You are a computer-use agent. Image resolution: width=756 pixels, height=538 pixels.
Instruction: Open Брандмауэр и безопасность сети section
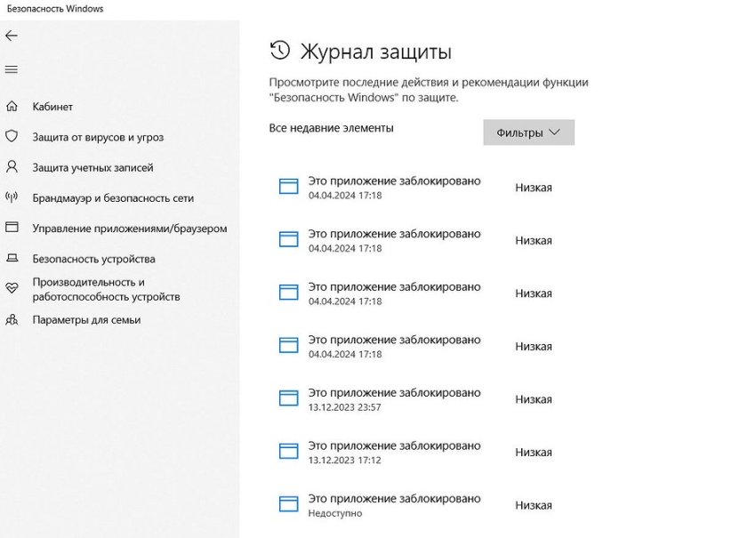tap(113, 198)
